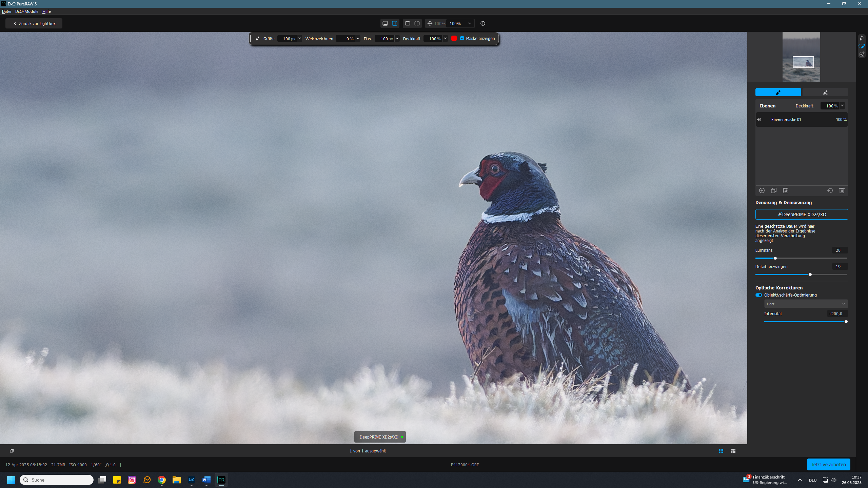Click the DeepPRIME XD2s/XD selection button
868x488 pixels.
tap(802, 215)
